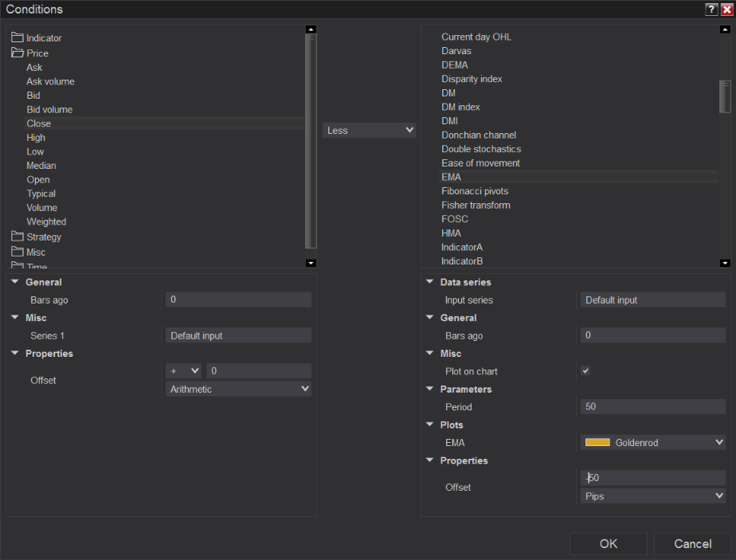Click left Bars ago input field
This screenshot has width=736, height=560.
click(238, 300)
